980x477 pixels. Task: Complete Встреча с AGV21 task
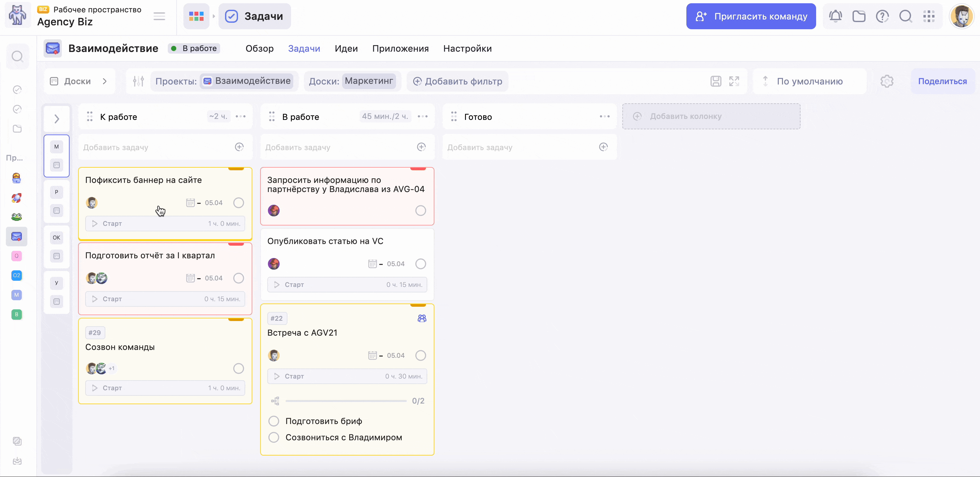(420, 355)
